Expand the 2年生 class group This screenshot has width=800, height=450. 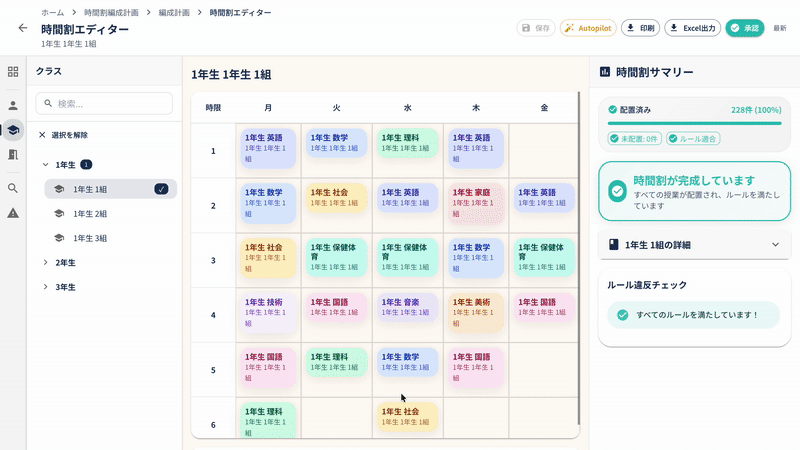(x=46, y=263)
